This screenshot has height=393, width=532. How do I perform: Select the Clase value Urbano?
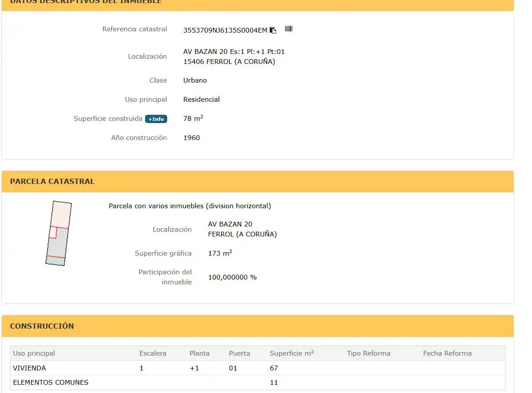[x=195, y=80]
